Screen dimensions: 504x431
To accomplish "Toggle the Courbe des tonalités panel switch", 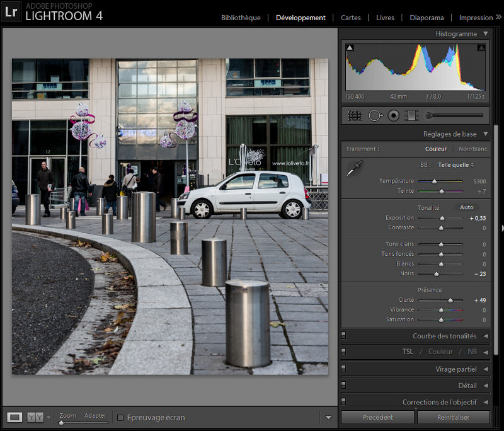I will pos(343,336).
